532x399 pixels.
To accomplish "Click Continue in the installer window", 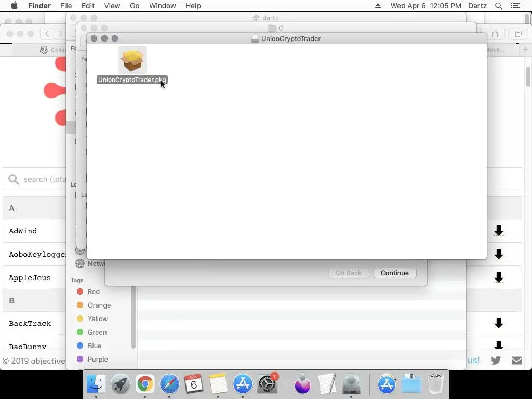I will click(395, 273).
